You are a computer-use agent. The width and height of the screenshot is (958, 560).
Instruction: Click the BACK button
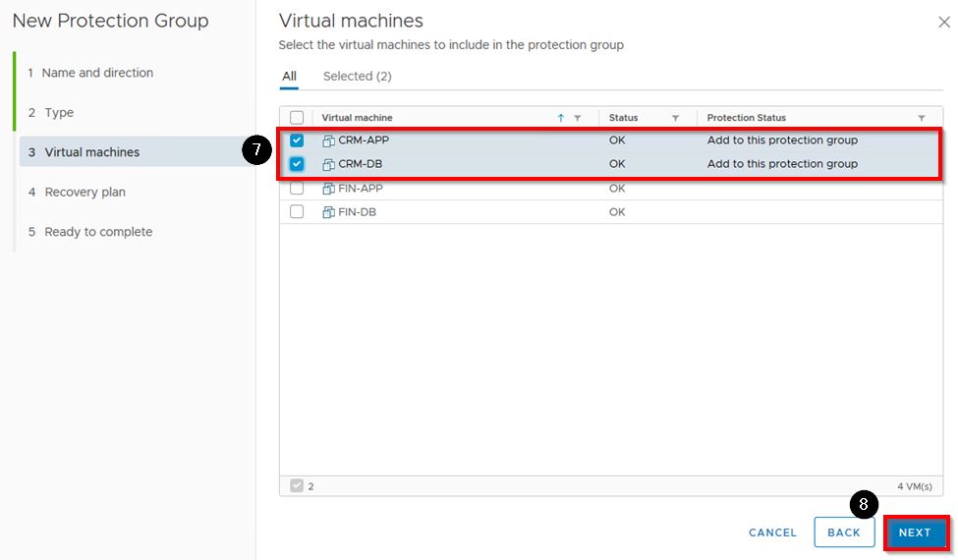coord(844,532)
